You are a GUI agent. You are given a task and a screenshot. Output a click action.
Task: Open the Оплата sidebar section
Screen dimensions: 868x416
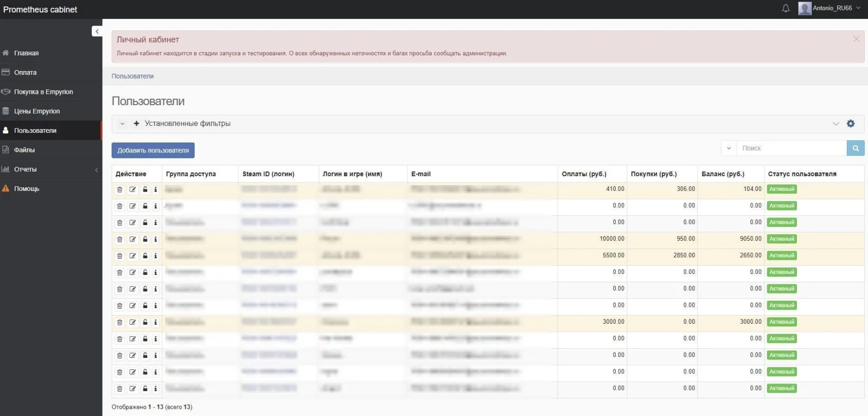25,73
